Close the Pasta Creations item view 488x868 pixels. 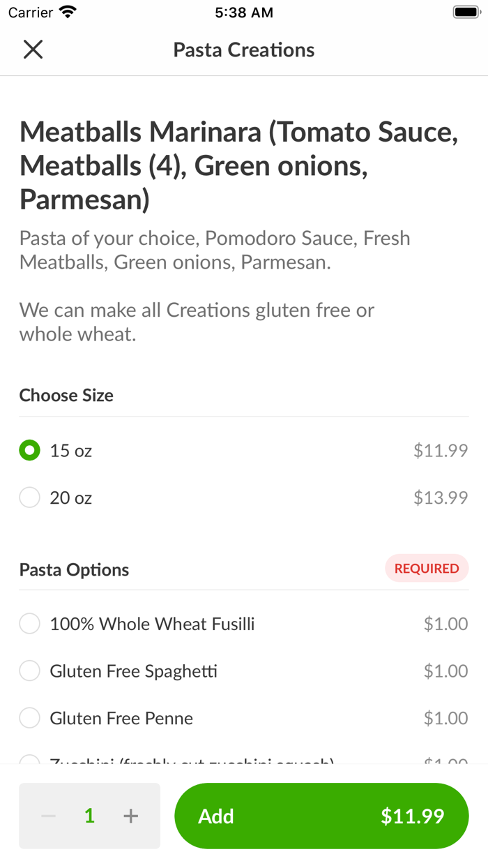32,50
